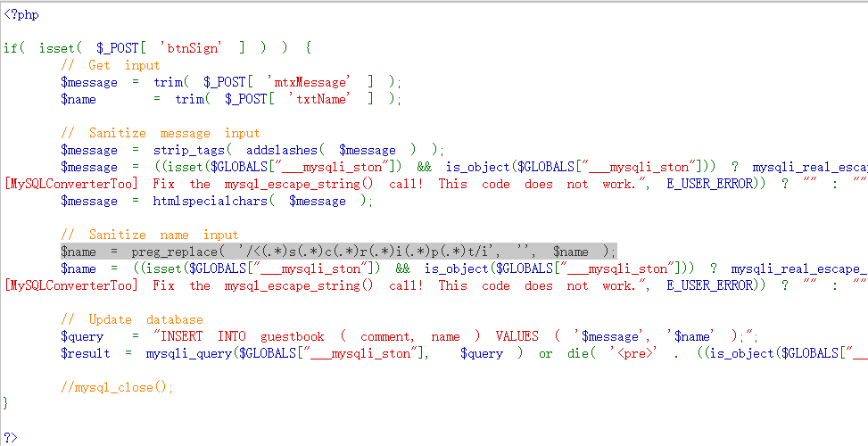Click 'htmlspecialchars(' function name
Screen dimensions: 868x446
point(214,201)
